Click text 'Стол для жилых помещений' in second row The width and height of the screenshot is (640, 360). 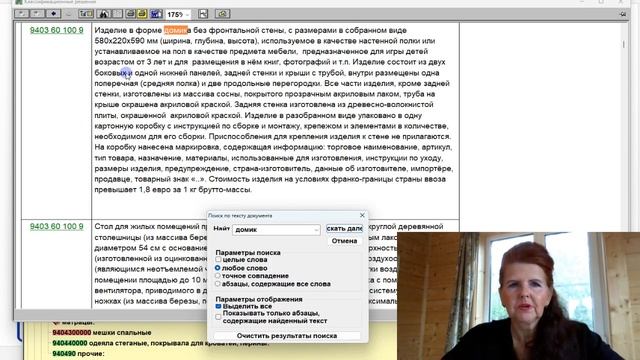click(147, 227)
